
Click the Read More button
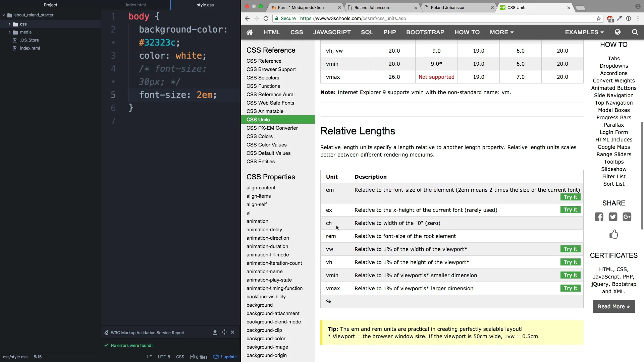point(614,306)
